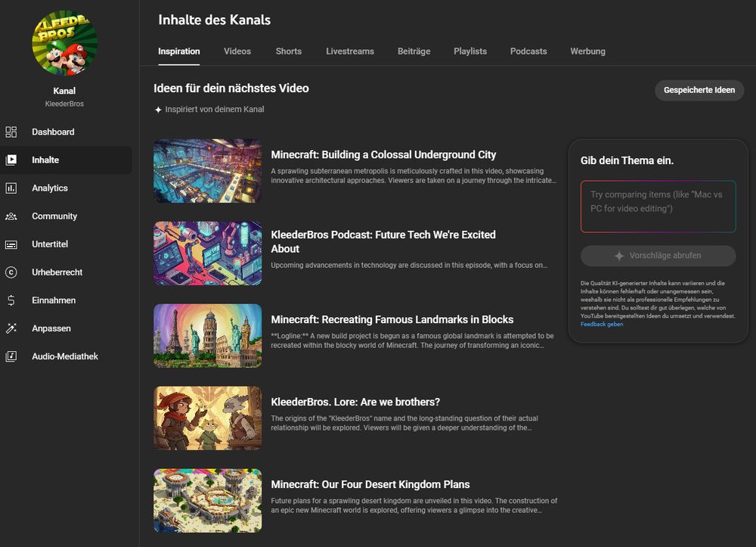This screenshot has height=547, width=756.
Task: Click description starting 'Future plans for a sprawling desert'
Action: point(414,505)
